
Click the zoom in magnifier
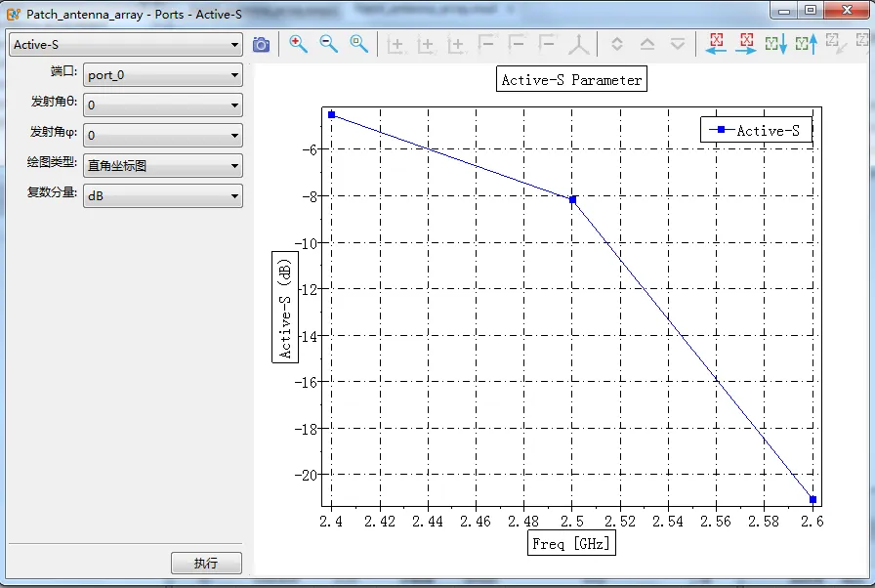click(x=298, y=44)
